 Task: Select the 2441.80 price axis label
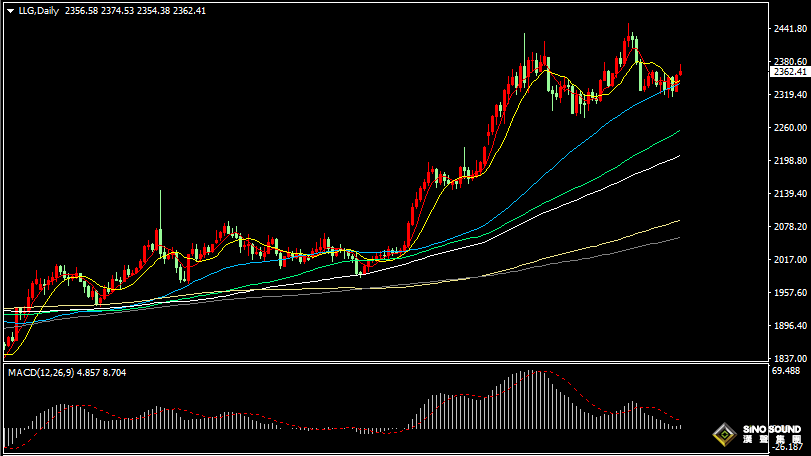coord(789,29)
